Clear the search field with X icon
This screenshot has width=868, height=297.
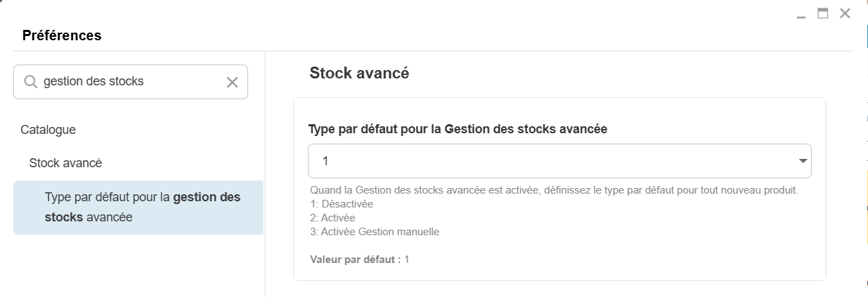point(232,83)
